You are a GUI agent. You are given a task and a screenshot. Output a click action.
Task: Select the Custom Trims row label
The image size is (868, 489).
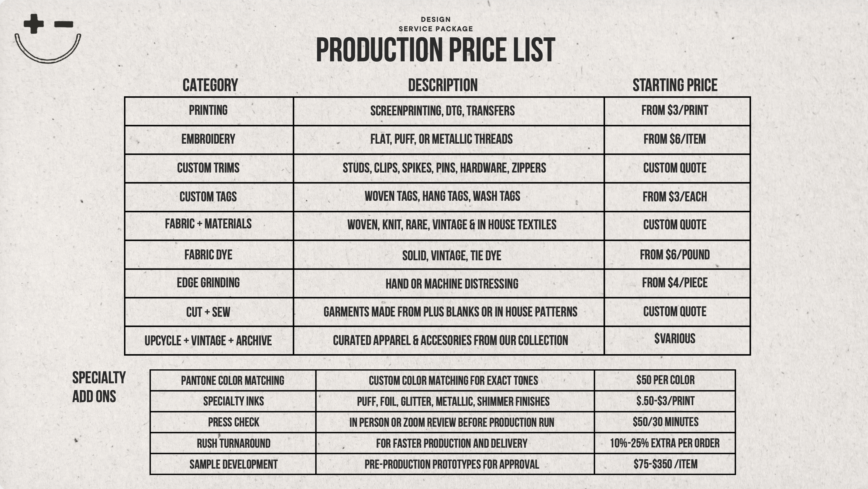tap(208, 168)
